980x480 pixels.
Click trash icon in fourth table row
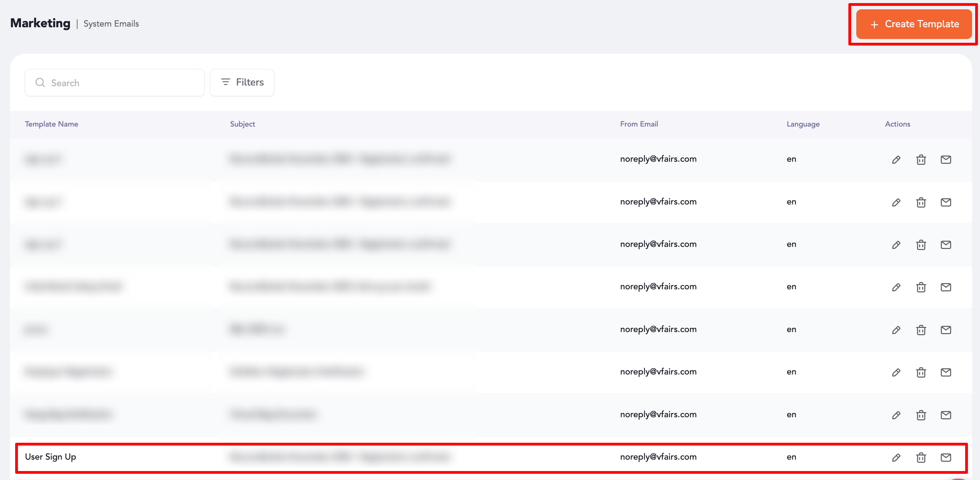click(x=921, y=287)
